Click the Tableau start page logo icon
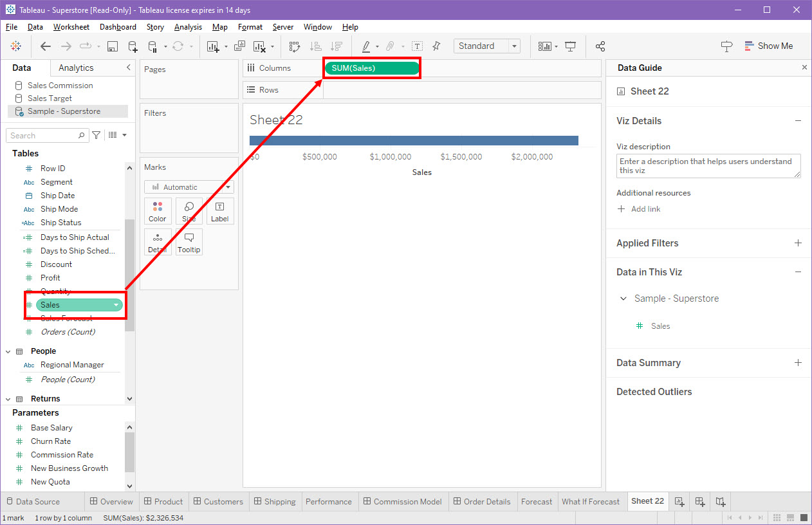The height and width of the screenshot is (525, 812). pyautogui.click(x=16, y=46)
